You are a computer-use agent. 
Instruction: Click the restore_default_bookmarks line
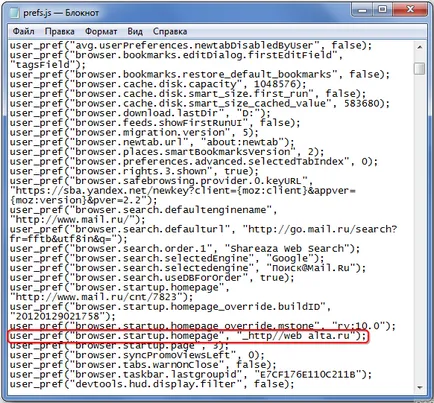coord(200,74)
